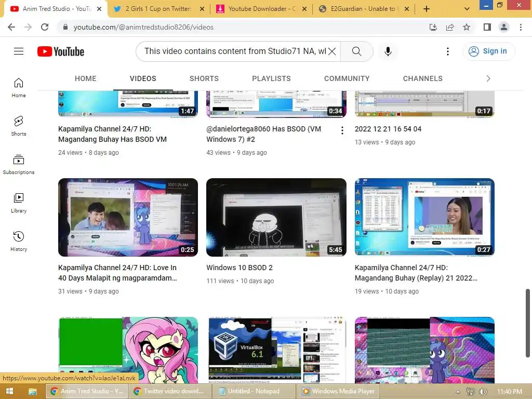Start voice search with microphone icon
Viewport: 532px width, 399px height.
click(388, 51)
